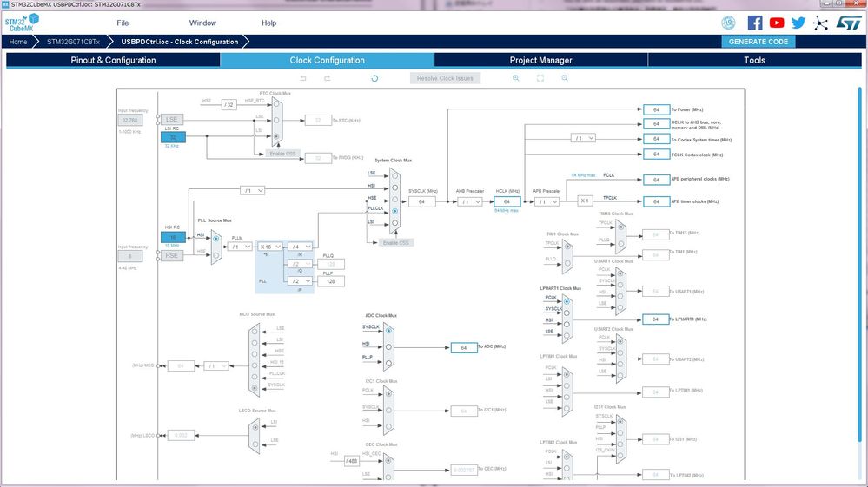The height and width of the screenshot is (487, 868).
Task: Click the STM32CubeMX logo icon
Action: (22, 23)
